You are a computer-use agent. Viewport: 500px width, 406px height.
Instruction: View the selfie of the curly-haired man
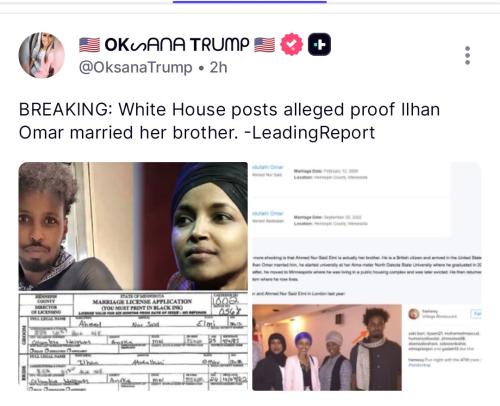(x=76, y=226)
